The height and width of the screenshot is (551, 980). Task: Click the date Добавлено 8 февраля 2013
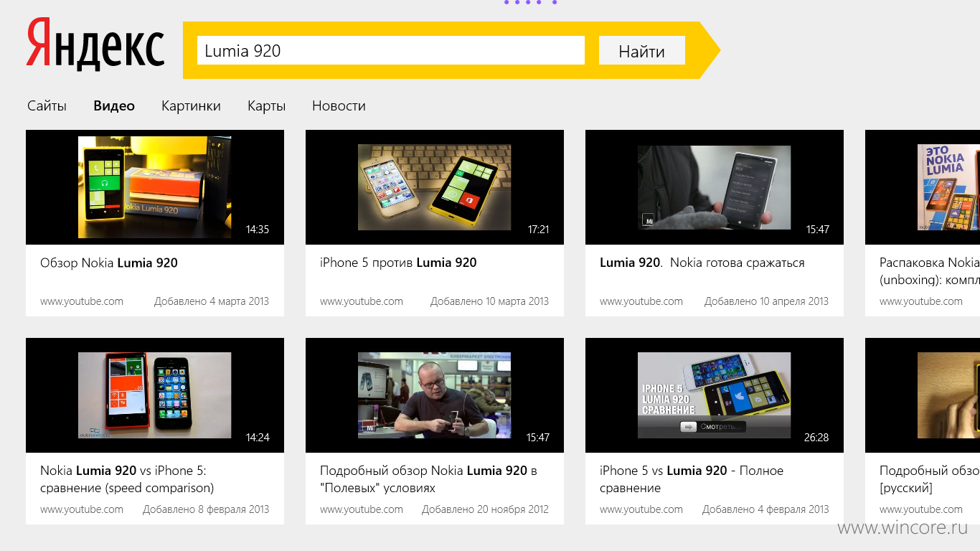click(x=206, y=509)
